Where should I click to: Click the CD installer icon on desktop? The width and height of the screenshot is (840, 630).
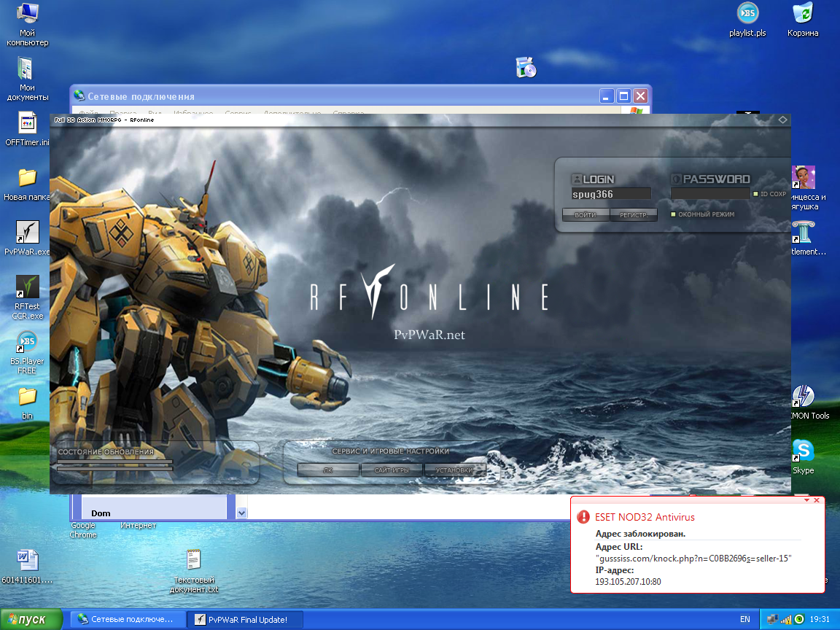pos(526,68)
